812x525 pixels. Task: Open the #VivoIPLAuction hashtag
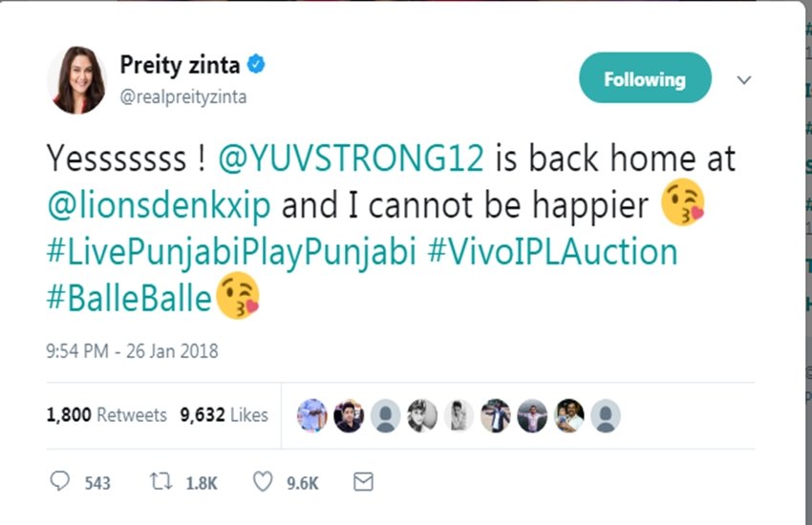[x=553, y=252]
